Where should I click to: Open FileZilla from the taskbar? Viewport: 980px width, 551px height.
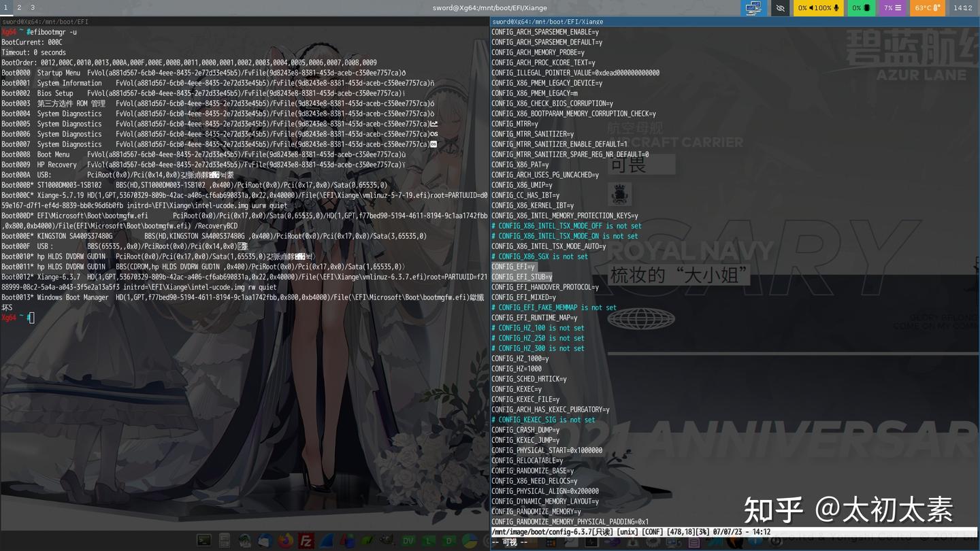(304, 540)
